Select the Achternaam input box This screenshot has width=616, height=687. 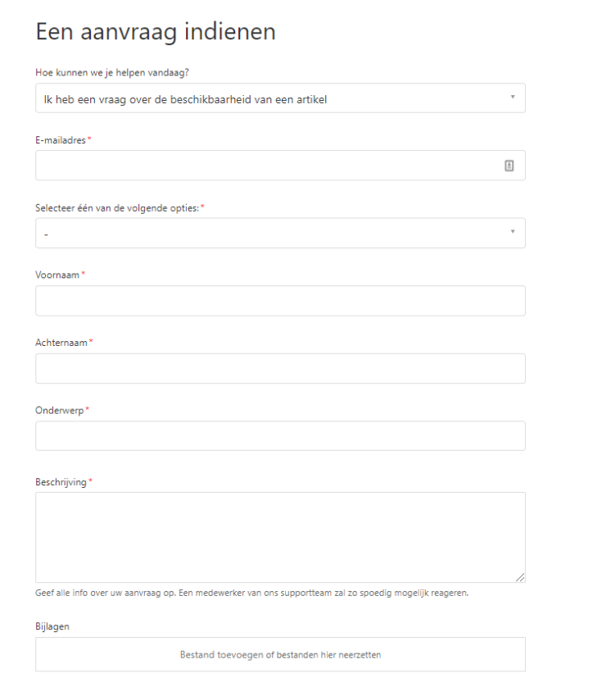(x=280, y=369)
